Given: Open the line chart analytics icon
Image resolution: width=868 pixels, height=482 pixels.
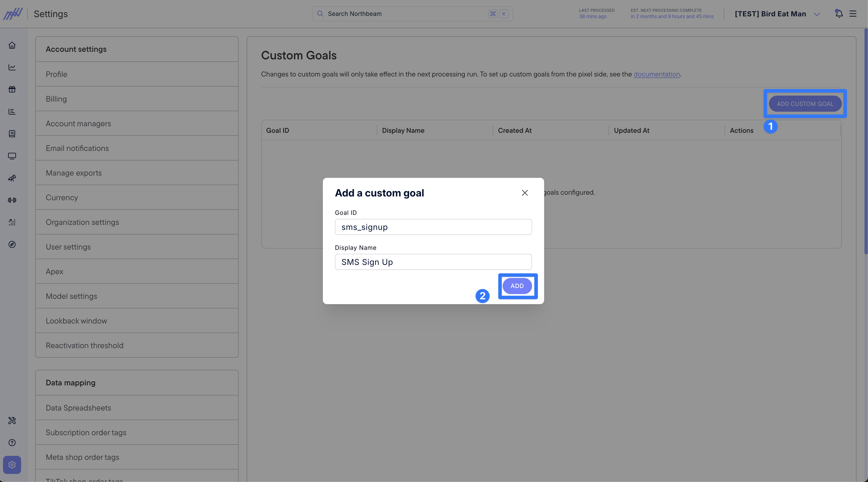Looking at the screenshot, I should point(12,67).
